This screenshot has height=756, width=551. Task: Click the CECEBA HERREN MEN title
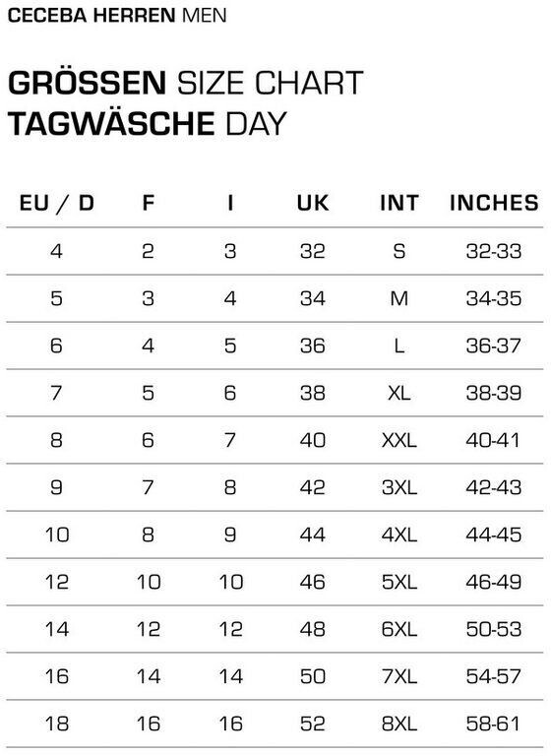[117, 16]
